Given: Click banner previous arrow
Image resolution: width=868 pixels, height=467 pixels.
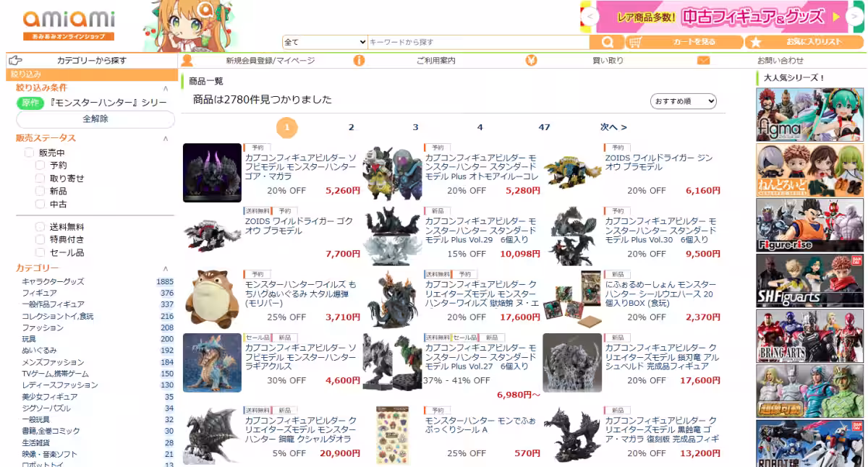Looking at the screenshot, I should (590, 17).
